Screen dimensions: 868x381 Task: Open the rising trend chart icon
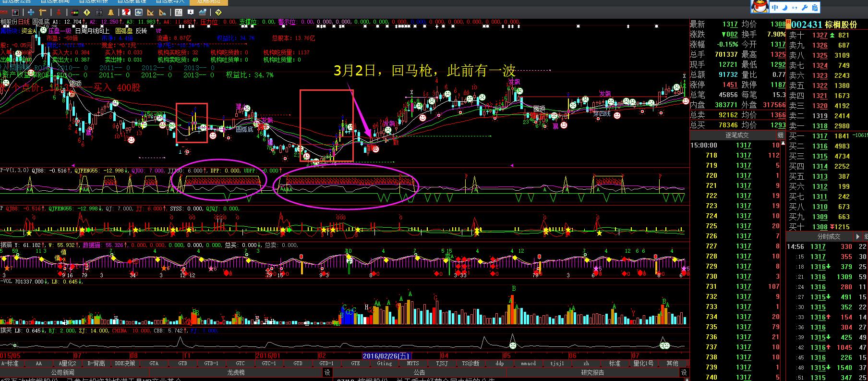(203, 12)
